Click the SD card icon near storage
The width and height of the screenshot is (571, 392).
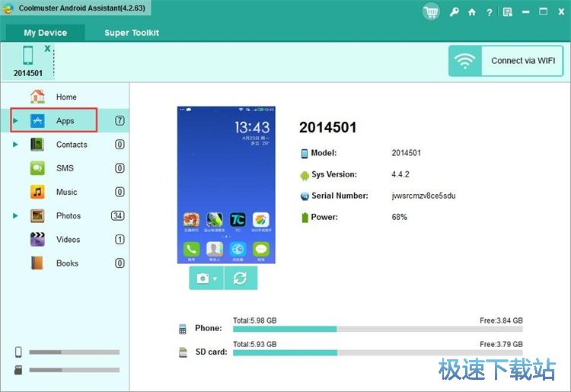183,352
